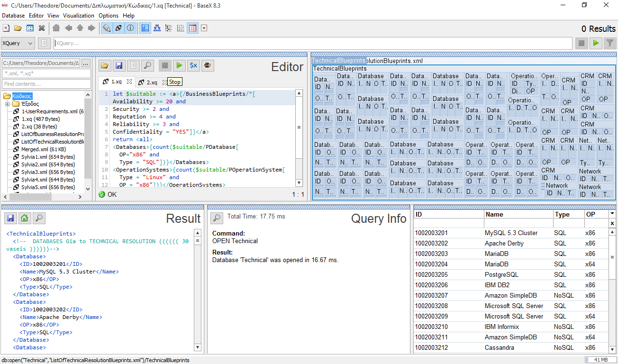This screenshot has width=618, height=364.
Task: Browse project folder with ellipsis button
Action: coord(86,63)
